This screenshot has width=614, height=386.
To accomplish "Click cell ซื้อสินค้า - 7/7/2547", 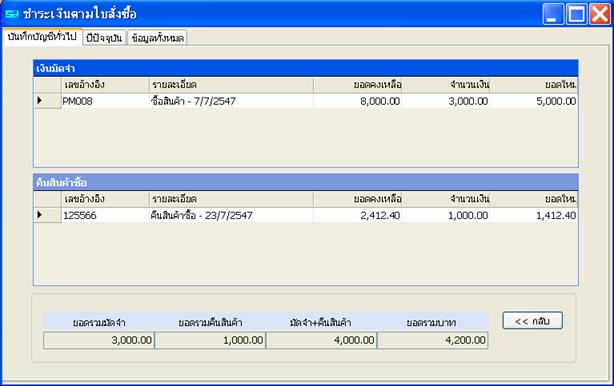I will (x=231, y=101).
